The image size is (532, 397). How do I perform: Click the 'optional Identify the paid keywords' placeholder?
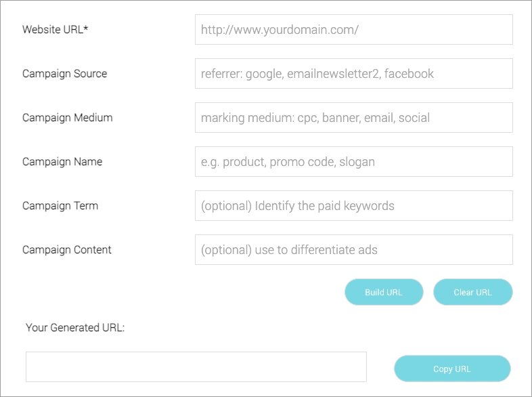pyautogui.click(x=298, y=206)
